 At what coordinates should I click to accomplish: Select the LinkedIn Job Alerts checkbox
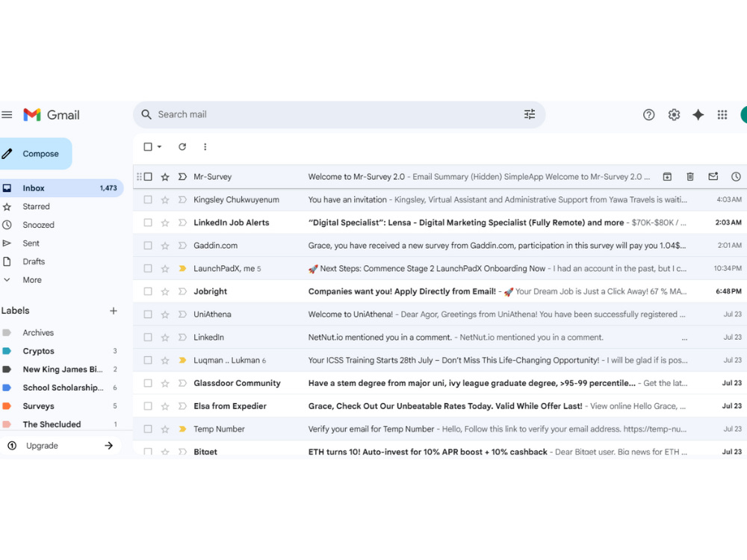click(148, 223)
